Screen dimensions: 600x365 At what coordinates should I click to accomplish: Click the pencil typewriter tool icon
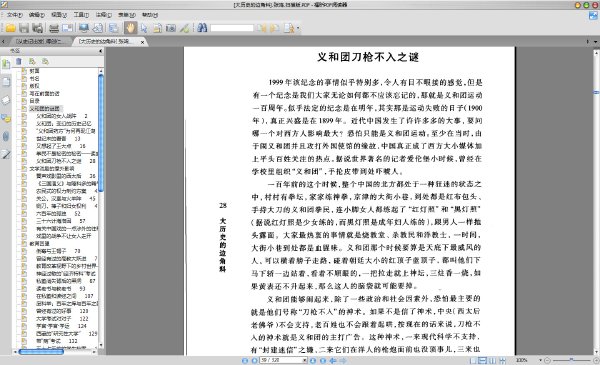(184, 28)
